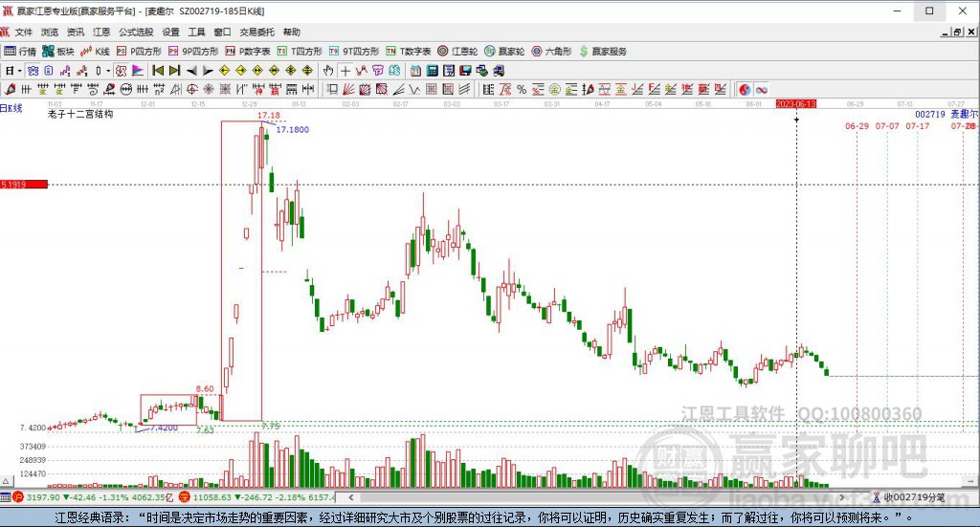Click the red 5.1919 price marker
This screenshot has height=527, width=980.
24,185
